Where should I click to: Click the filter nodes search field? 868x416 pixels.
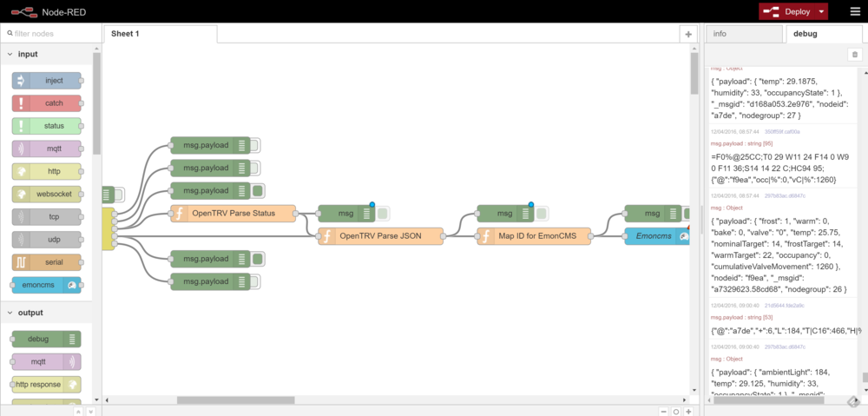pos(51,34)
